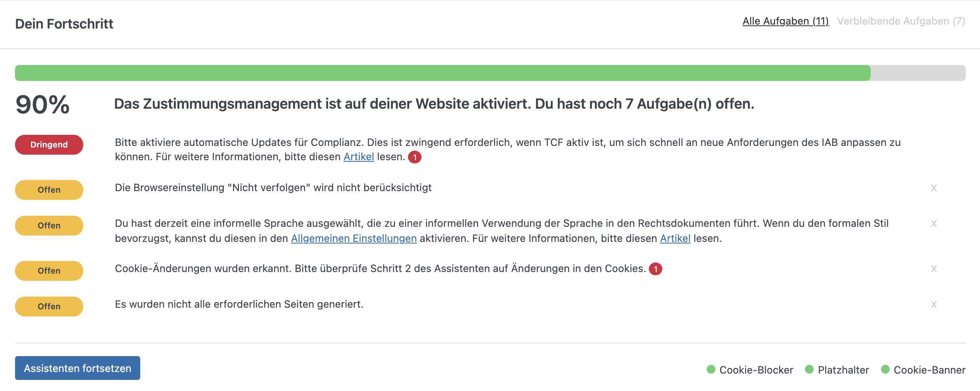Click the red Dringend status label
The image size is (980, 391).
(x=49, y=145)
